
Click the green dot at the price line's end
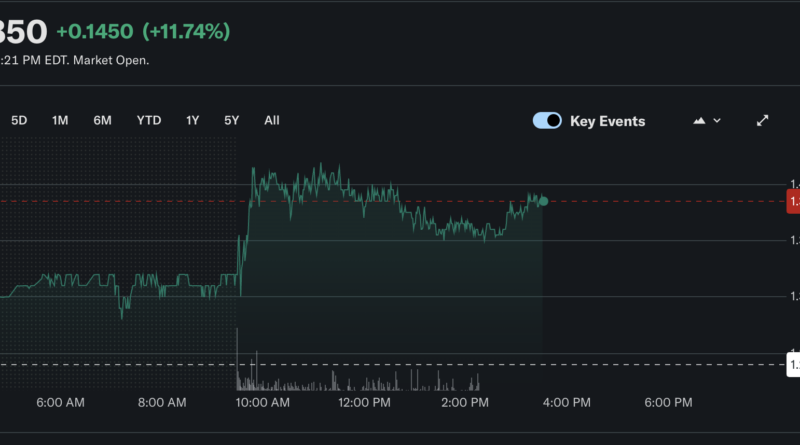coord(543,201)
